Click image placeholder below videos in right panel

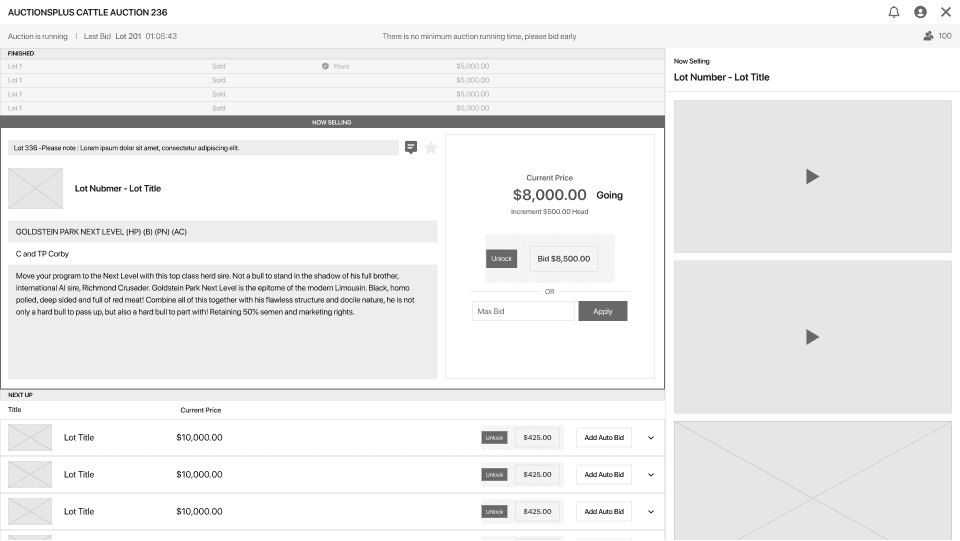pos(812,480)
